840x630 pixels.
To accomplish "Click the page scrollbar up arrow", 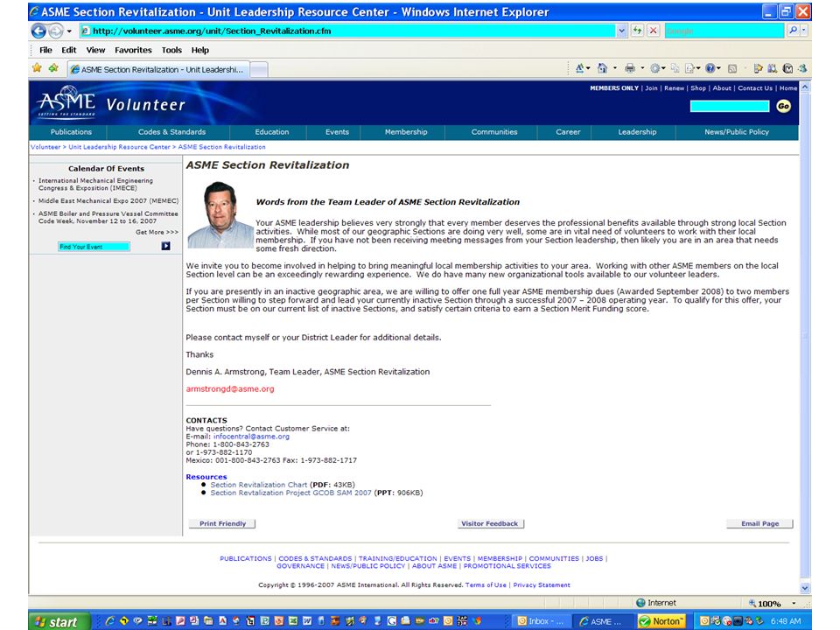I will (x=805, y=87).
